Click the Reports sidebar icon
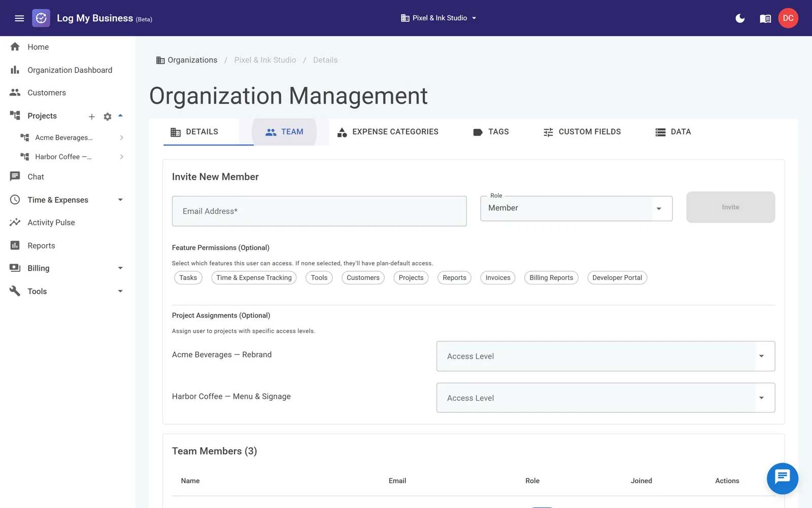The image size is (812, 508). 15,245
